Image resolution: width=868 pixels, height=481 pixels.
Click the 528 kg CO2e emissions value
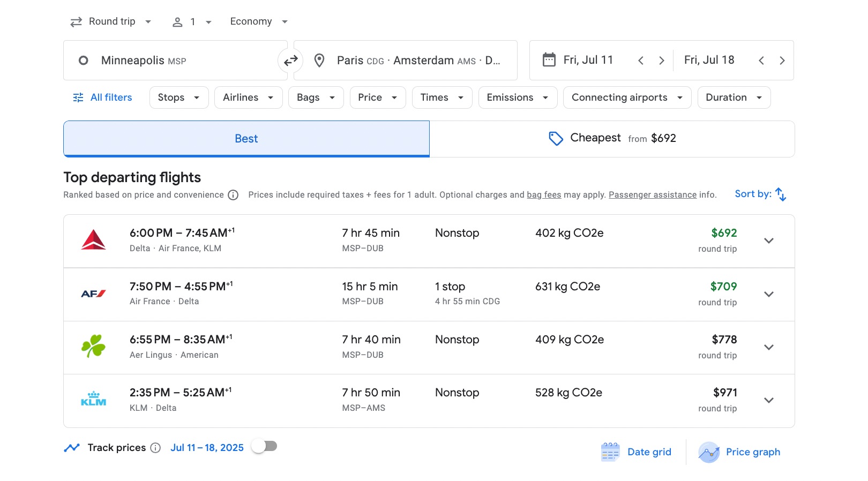pyautogui.click(x=568, y=393)
